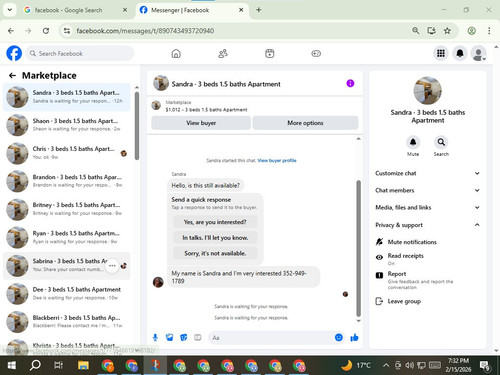Record a voice clip with microphone icon

point(155,338)
